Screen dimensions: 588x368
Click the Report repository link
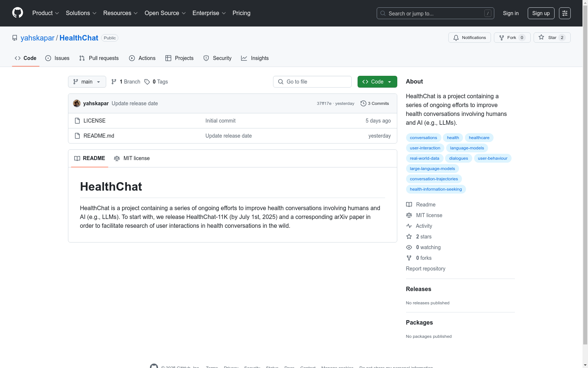(x=426, y=269)
